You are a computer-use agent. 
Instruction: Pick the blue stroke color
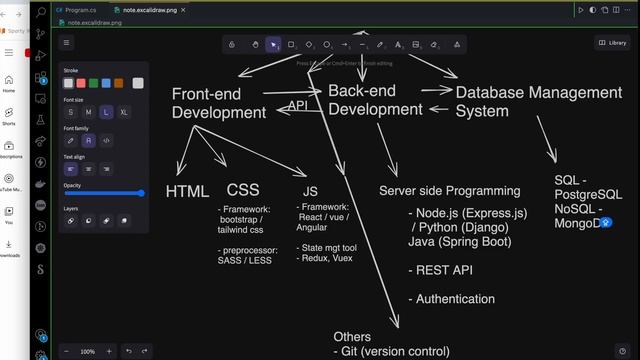point(106,83)
